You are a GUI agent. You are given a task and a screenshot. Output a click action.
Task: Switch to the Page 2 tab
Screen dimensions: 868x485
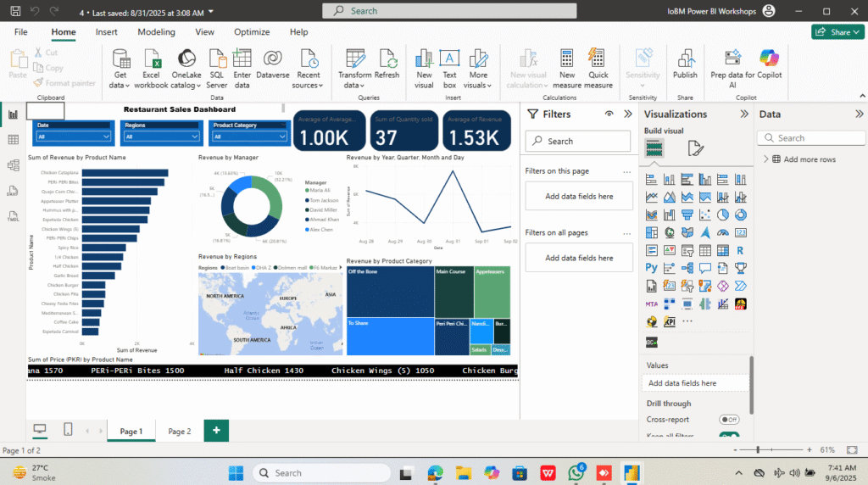click(179, 431)
